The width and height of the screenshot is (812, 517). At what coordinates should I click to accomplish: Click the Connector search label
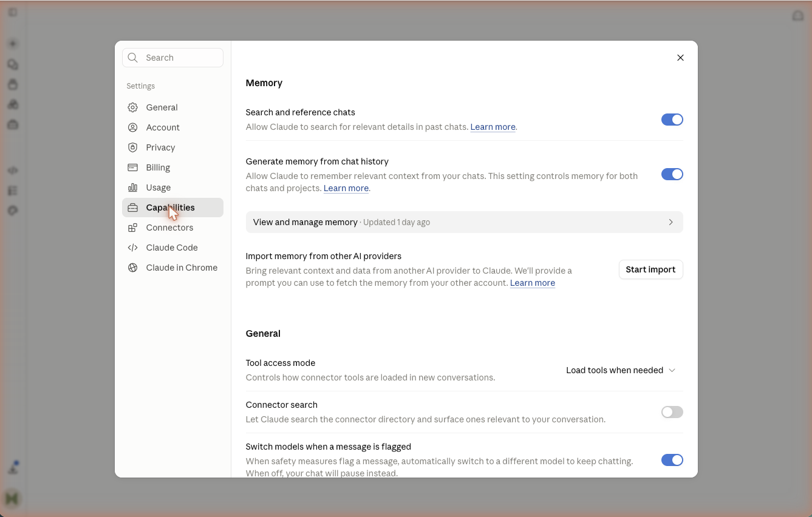(282, 405)
